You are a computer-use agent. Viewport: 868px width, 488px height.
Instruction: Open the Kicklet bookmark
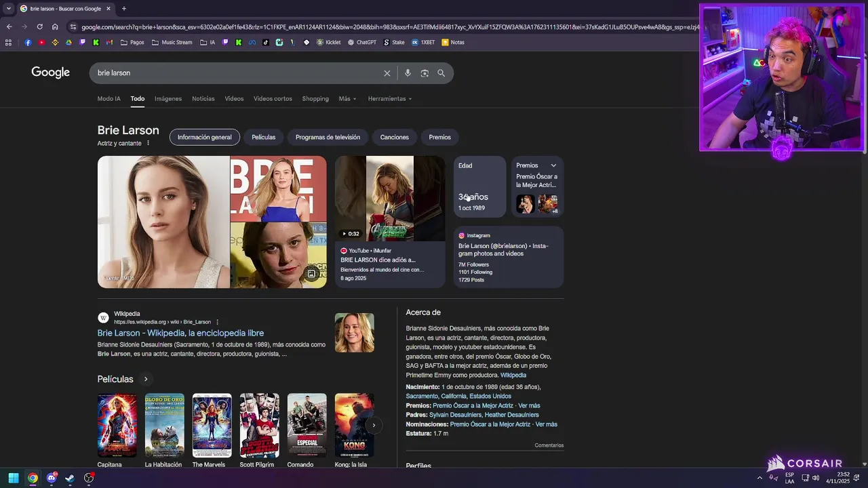[x=329, y=42]
